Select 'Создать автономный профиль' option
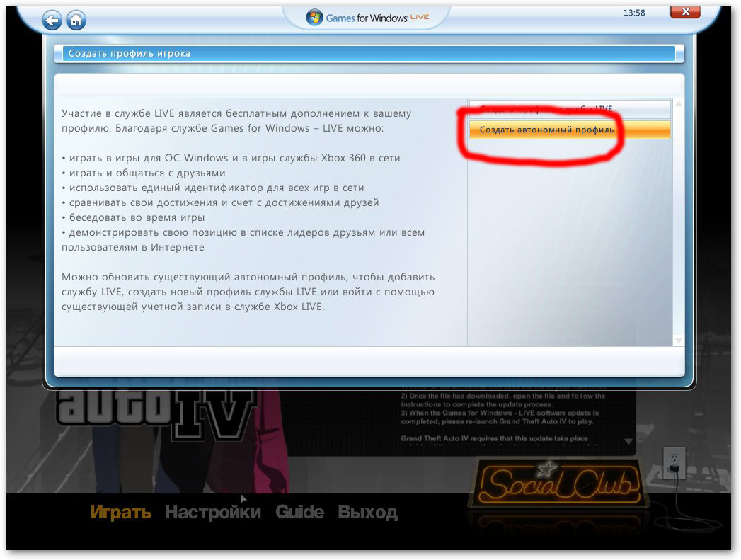This screenshot has width=741, height=560. point(570,130)
